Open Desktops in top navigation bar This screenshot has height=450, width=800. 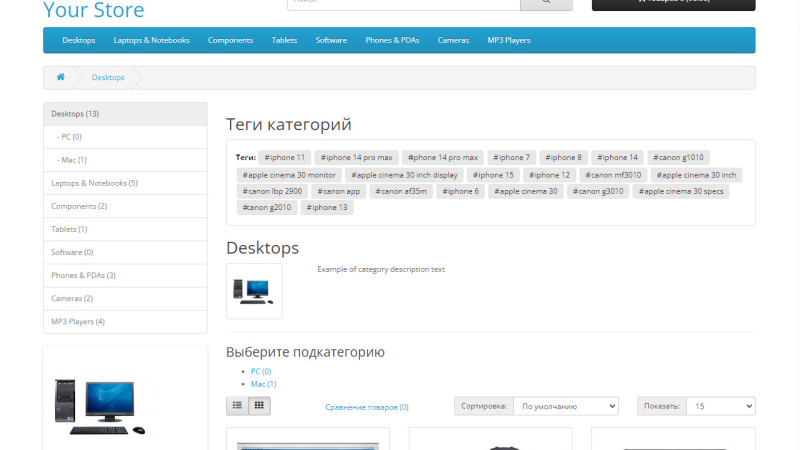click(79, 40)
